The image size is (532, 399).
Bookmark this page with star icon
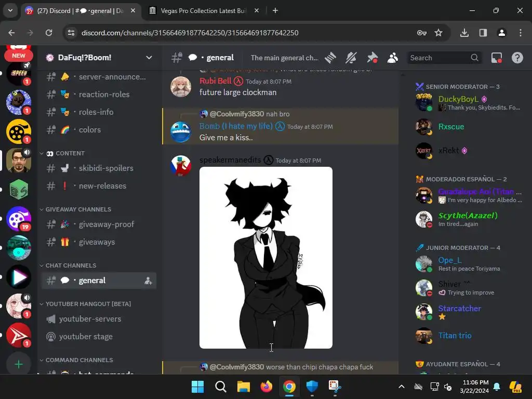pyautogui.click(x=438, y=33)
